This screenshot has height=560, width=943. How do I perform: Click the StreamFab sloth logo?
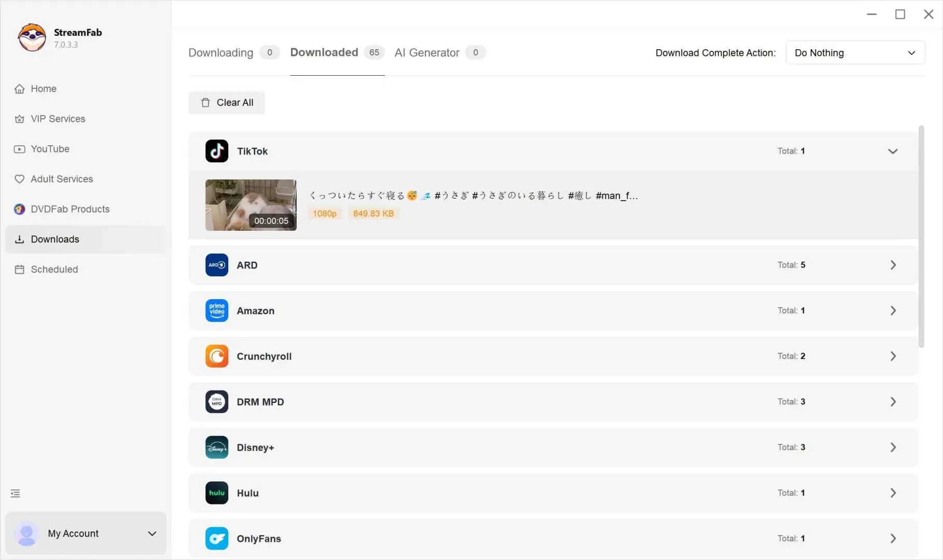32,37
